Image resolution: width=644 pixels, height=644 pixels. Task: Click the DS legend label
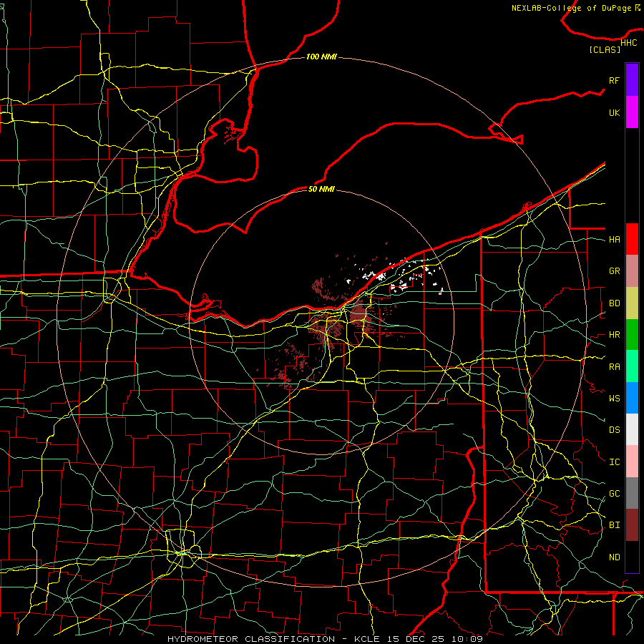coord(615,429)
